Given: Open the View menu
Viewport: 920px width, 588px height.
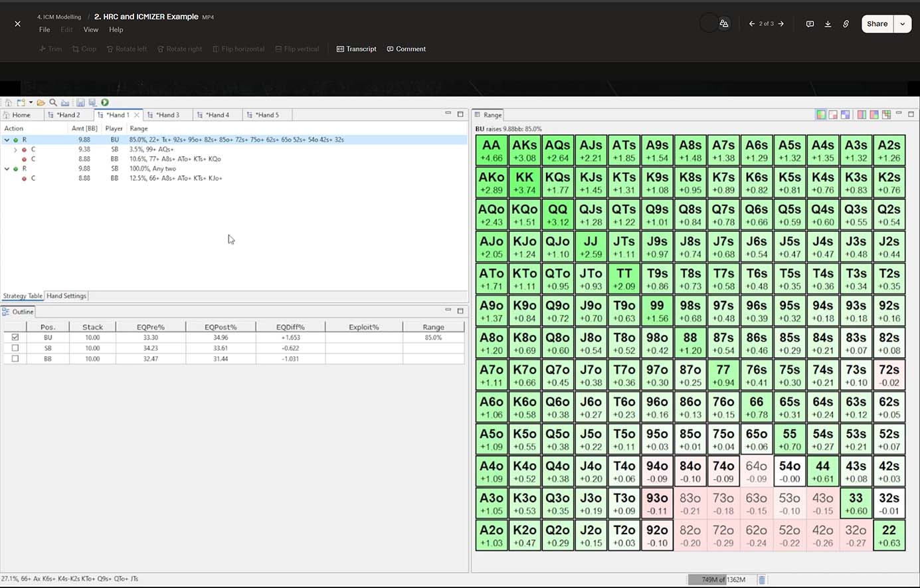Looking at the screenshot, I should coord(91,30).
